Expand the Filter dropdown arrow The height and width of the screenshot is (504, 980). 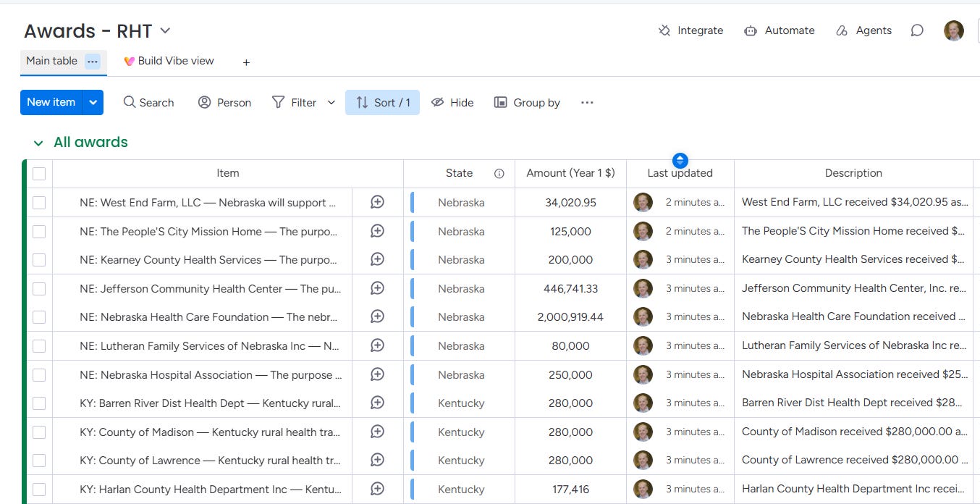(331, 102)
